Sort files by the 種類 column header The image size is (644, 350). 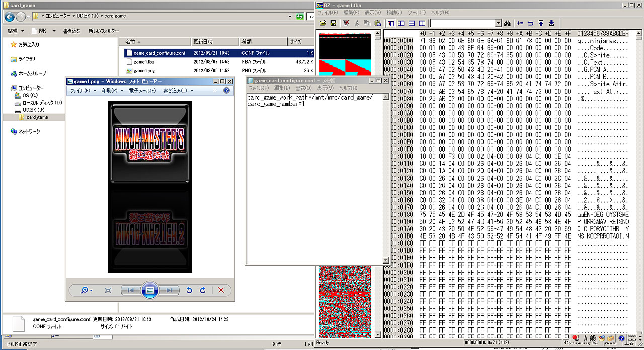(x=263, y=42)
